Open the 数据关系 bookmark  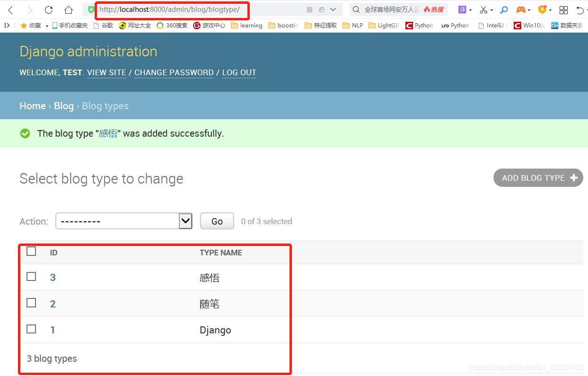pyautogui.click(x=567, y=26)
